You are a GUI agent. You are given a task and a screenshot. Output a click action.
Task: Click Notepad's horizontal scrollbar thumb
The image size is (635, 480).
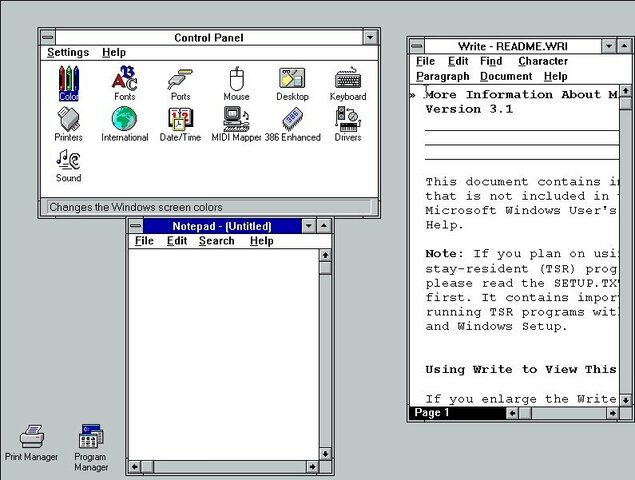pyautogui.click(x=147, y=467)
